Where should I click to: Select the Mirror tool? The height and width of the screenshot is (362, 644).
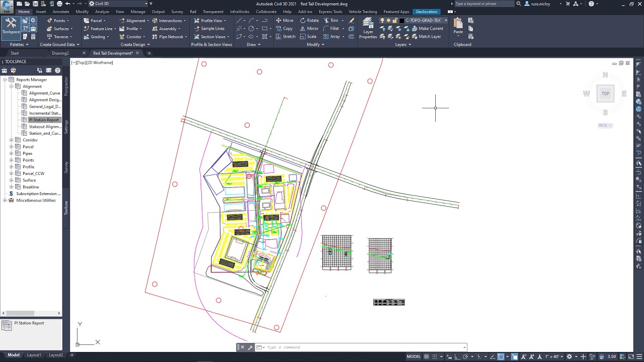click(309, 29)
